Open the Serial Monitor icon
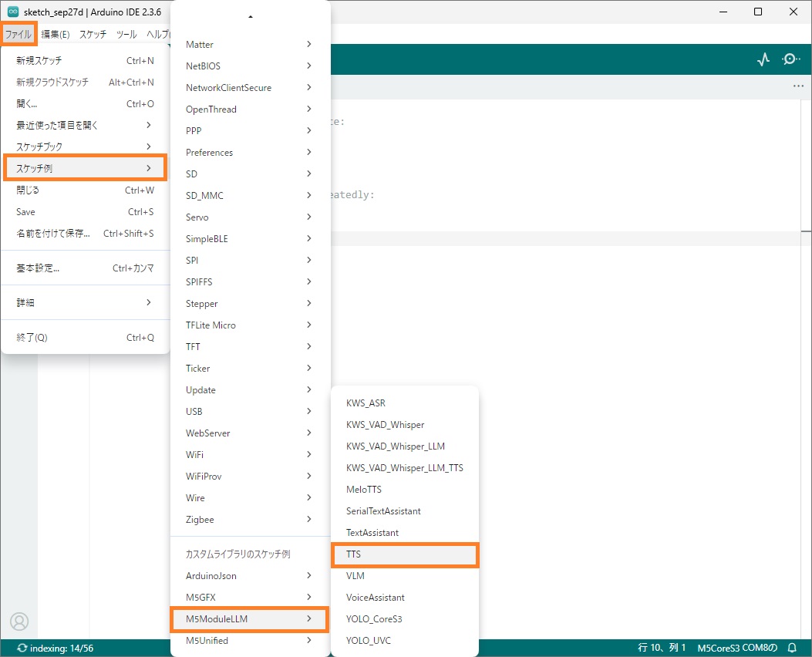Image resolution: width=812 pixels, height=657 pixels. tap(790, 59)
